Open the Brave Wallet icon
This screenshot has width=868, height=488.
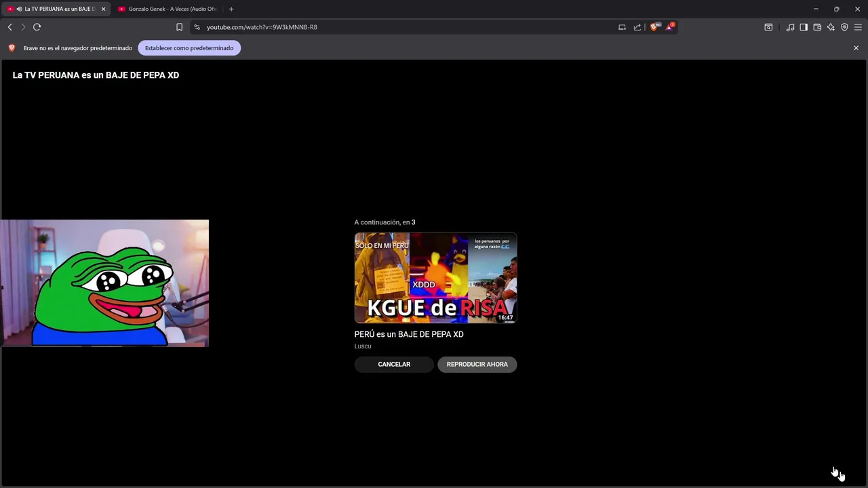point(817,27)
